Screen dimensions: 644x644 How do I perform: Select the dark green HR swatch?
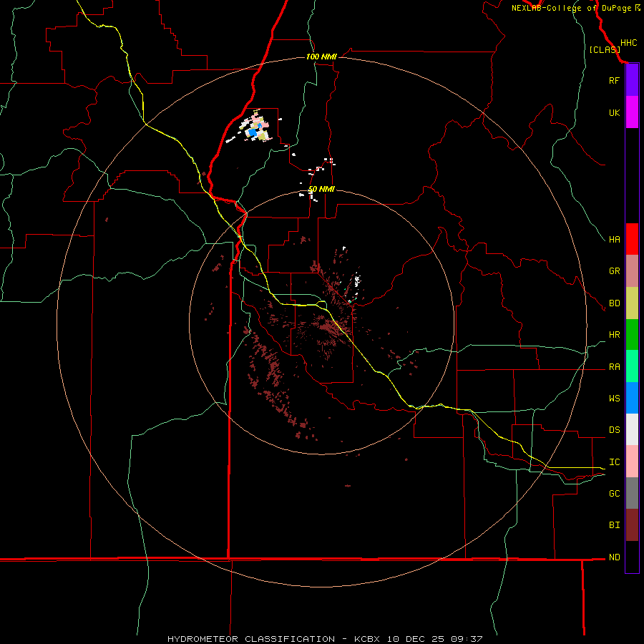632,335
